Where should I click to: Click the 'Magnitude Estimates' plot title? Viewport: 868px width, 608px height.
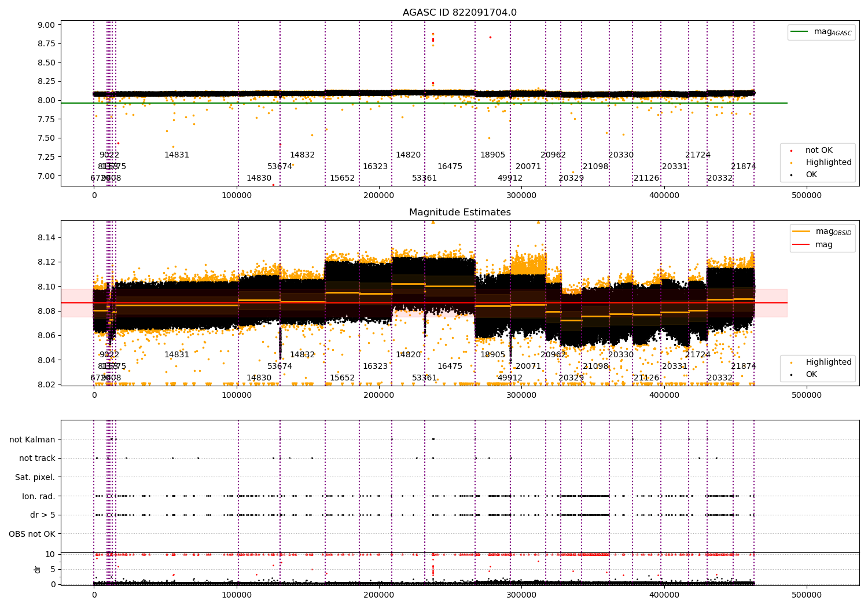click(459, 213)
